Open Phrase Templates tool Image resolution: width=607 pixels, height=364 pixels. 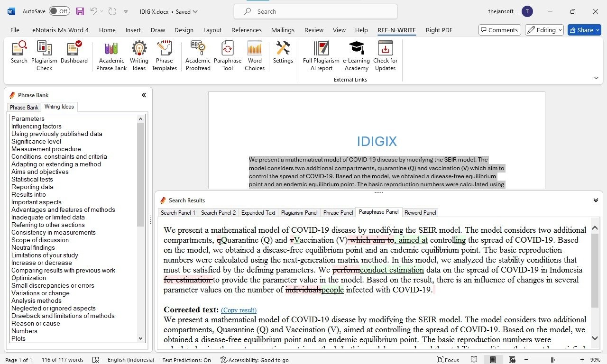pyautogui.click(x=164, y=56)
